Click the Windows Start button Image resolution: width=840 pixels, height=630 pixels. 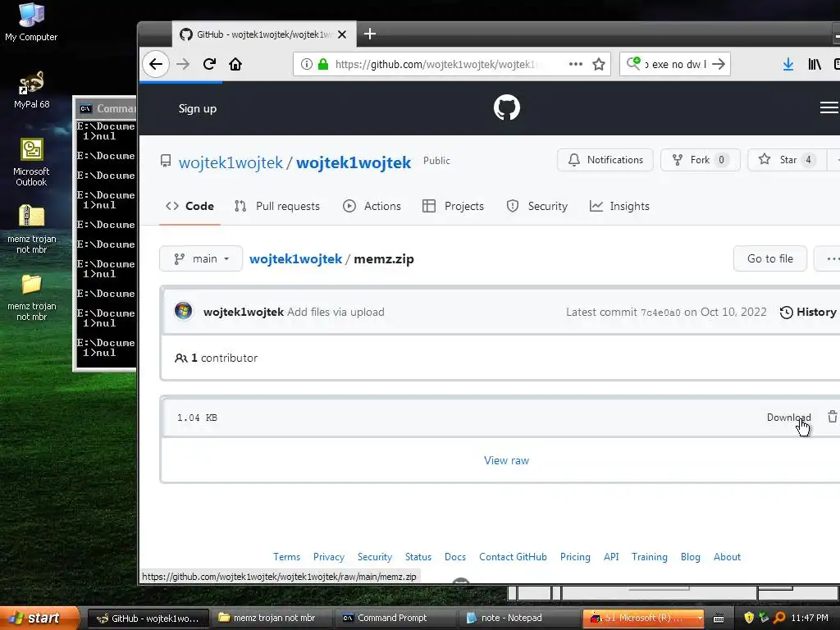39,618
